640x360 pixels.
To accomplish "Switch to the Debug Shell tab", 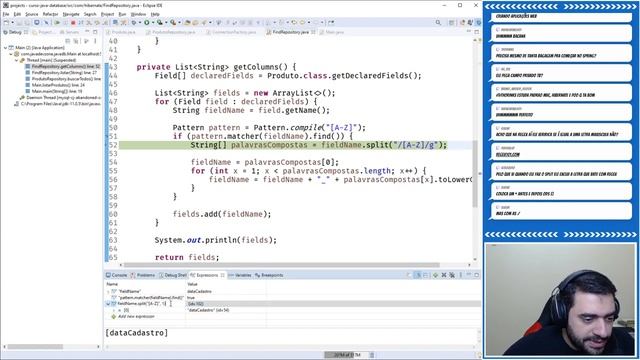I will tap(173, 275).
